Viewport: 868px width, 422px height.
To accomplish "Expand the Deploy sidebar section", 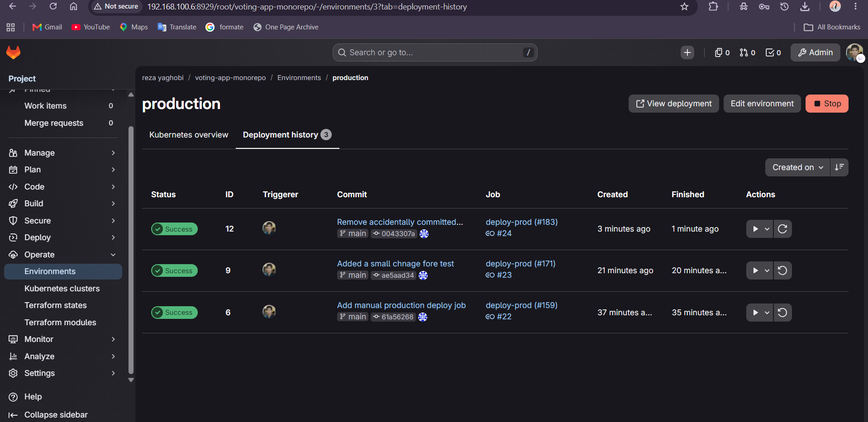I will pyautogui.click(x=63, y=237).
